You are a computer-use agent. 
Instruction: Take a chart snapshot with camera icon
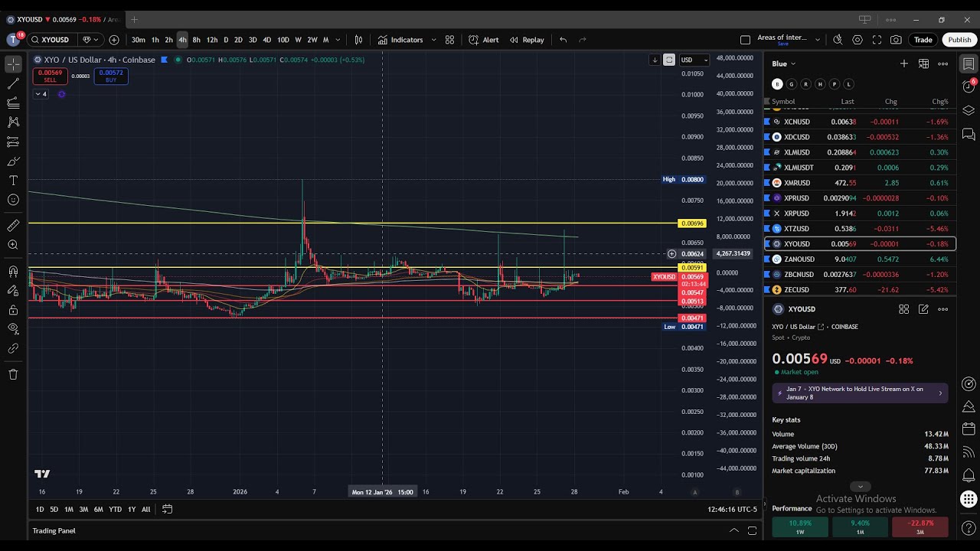click(896, 40)
